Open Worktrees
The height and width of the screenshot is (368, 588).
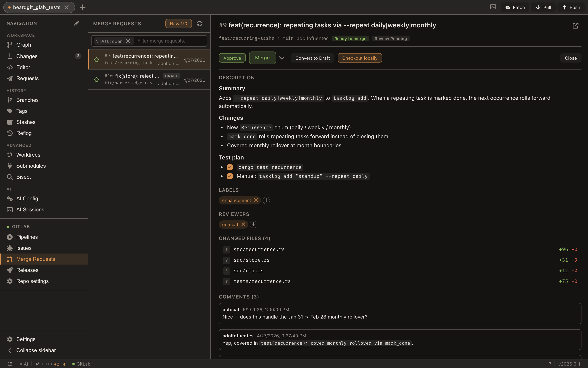tap(44, 155)
